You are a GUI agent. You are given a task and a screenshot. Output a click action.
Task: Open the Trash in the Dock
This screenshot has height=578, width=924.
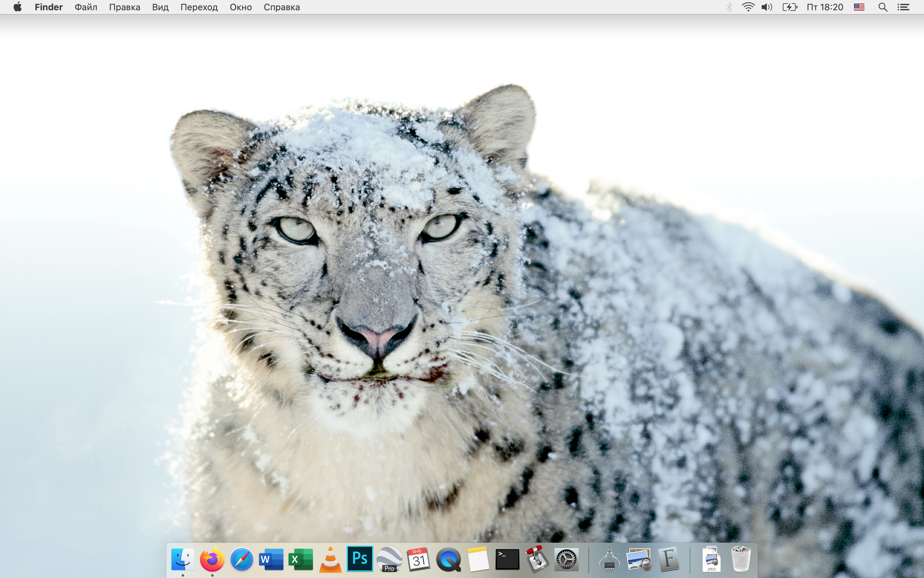(x=741, y=560)
